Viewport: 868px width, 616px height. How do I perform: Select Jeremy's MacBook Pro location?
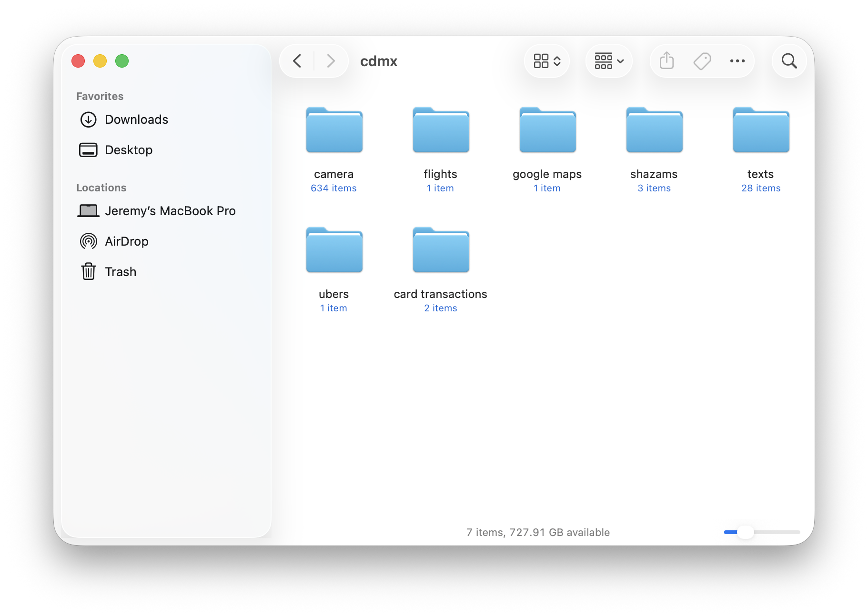170,211
